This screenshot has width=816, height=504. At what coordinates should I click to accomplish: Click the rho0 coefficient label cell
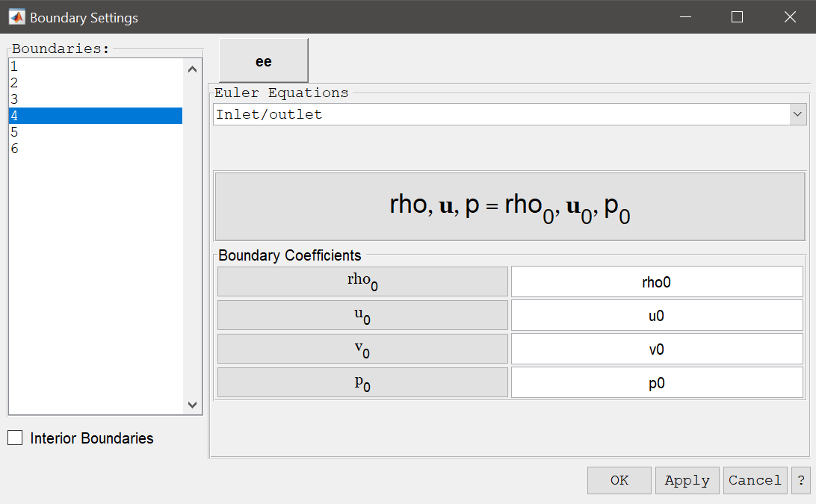362,281
